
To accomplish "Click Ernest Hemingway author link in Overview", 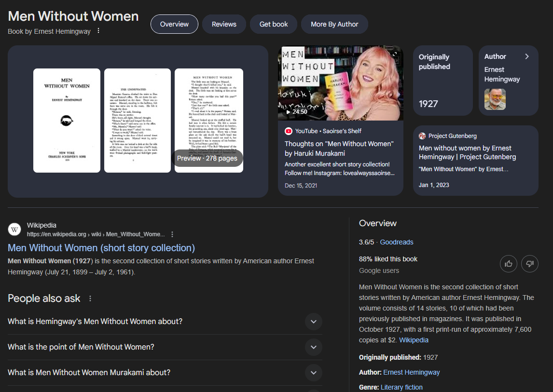I will (412, 372).
